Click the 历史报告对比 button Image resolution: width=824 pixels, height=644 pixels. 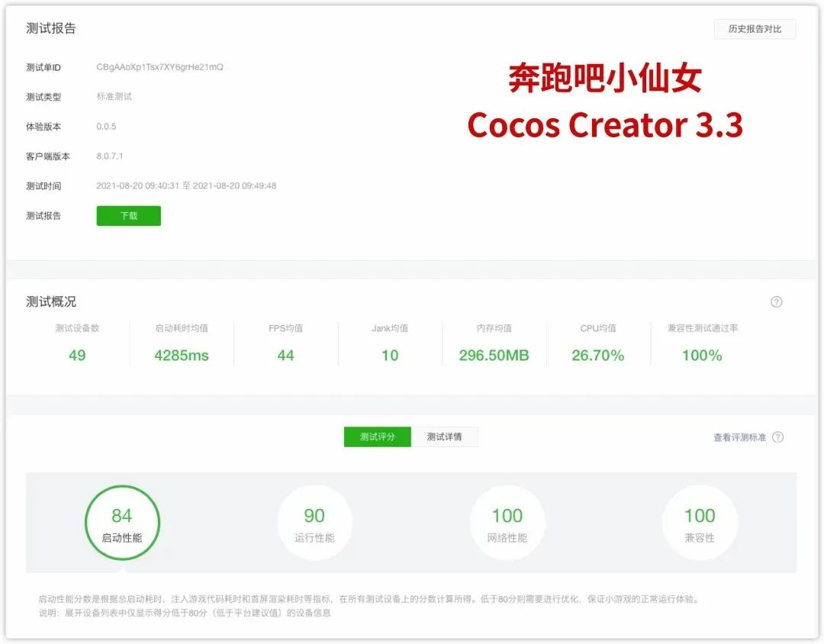pyautogui.click(x=755, y=29)
